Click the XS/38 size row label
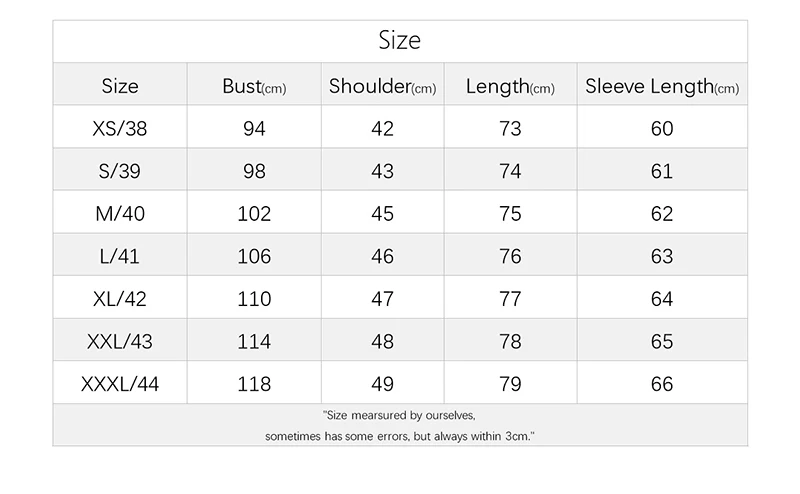Viewport: 800px width, 494px height. 120,129
